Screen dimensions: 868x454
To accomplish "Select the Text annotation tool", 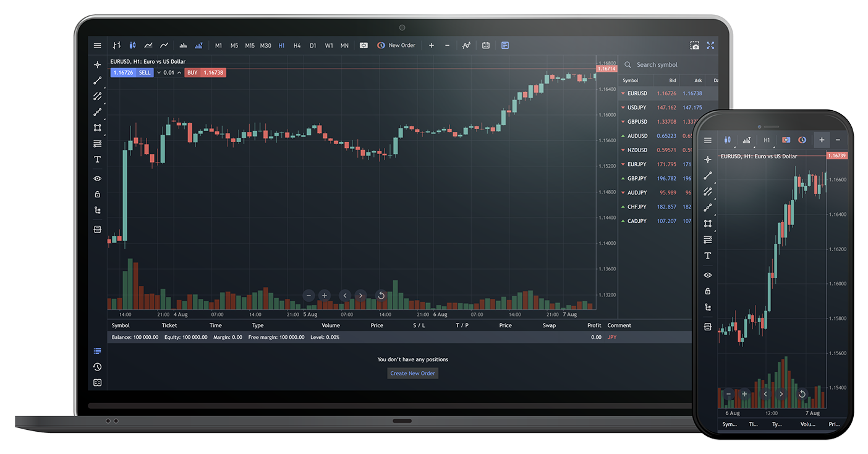I will pyautogui.click(x=97, y=159).
